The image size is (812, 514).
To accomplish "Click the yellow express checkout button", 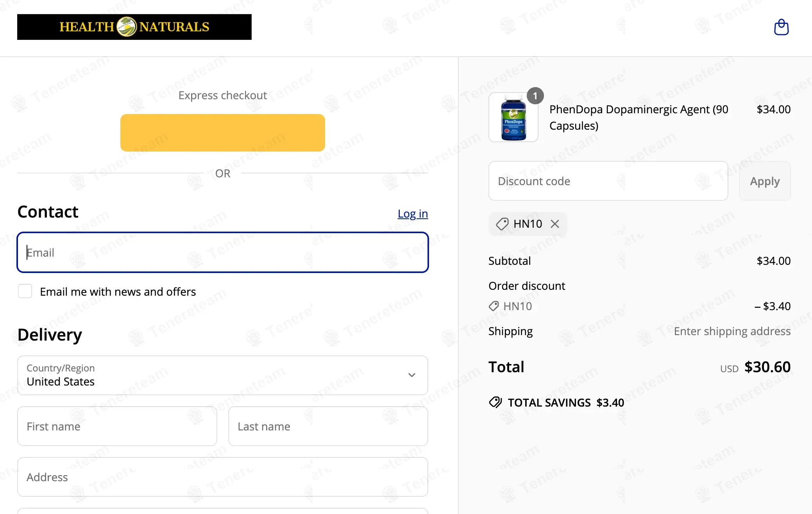I will (x=223, y=133).
